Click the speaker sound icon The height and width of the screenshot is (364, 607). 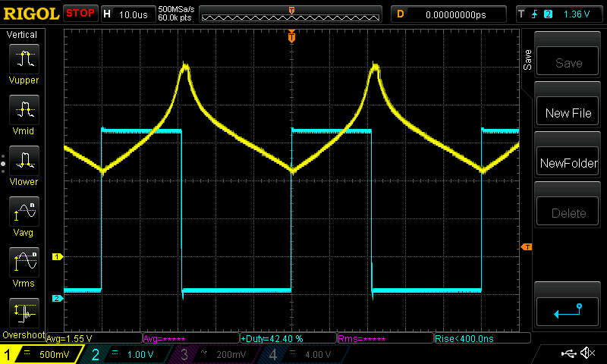point(586,353)
